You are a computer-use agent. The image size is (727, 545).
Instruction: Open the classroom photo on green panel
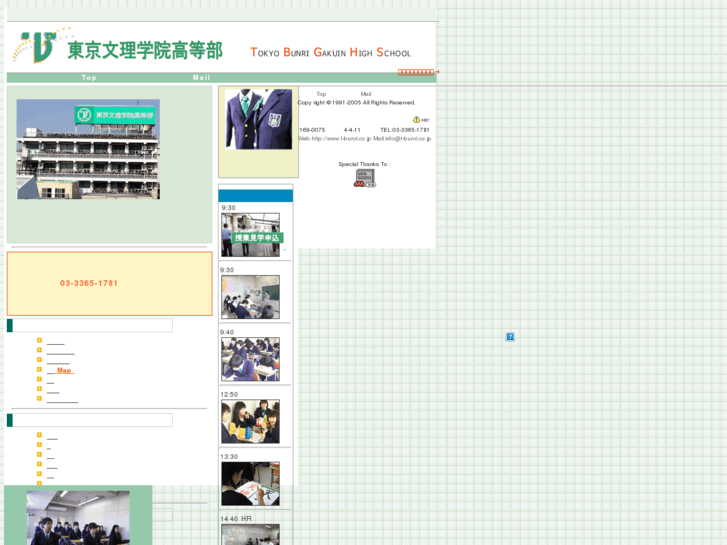coord(78,518)
